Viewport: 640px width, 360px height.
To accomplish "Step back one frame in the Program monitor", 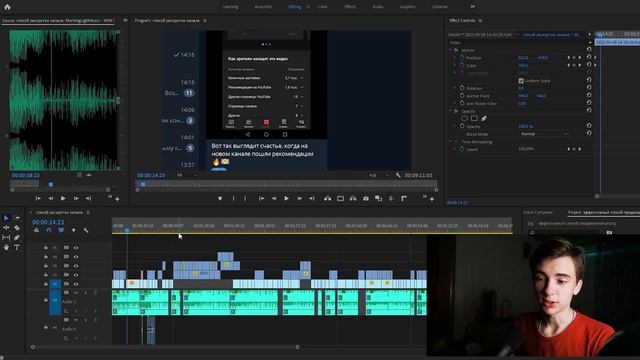I will pos(274,199).
